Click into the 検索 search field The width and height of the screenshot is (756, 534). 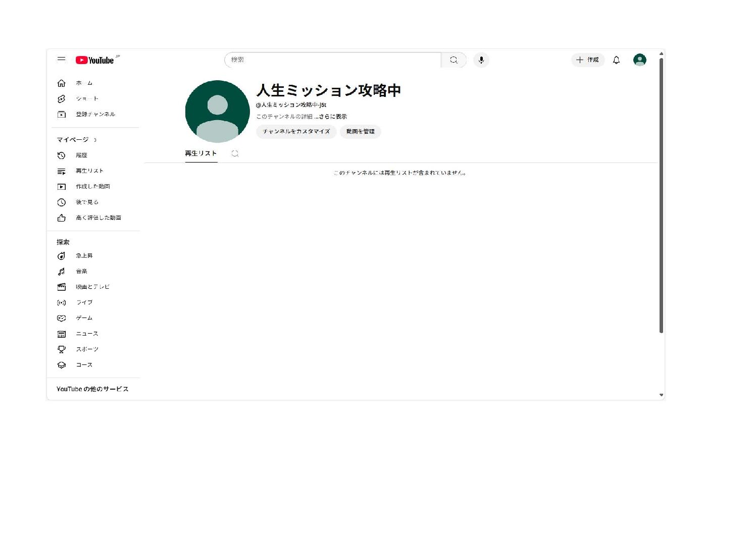point(333,60)
